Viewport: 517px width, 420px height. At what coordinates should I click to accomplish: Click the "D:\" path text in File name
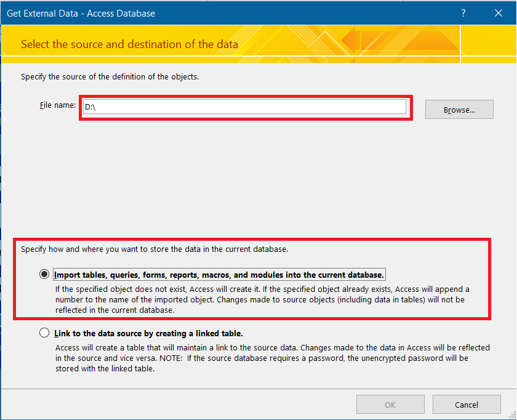tap(90, 107)
